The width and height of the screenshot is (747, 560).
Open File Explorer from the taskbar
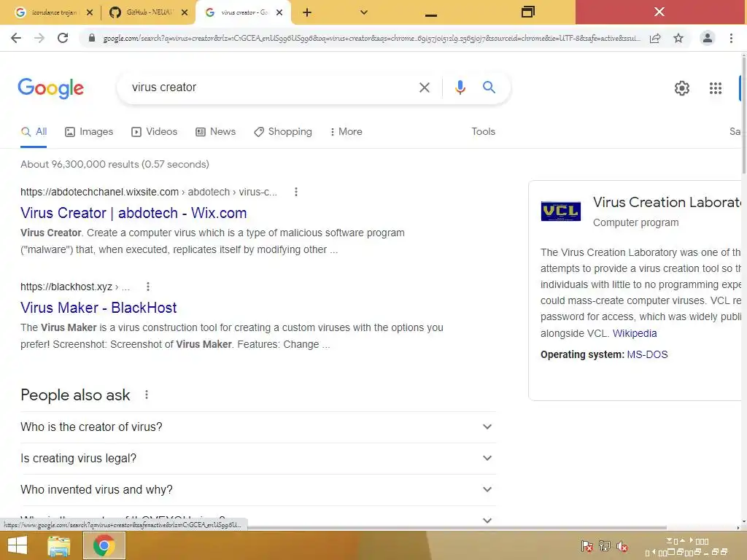tap(59, 545)
